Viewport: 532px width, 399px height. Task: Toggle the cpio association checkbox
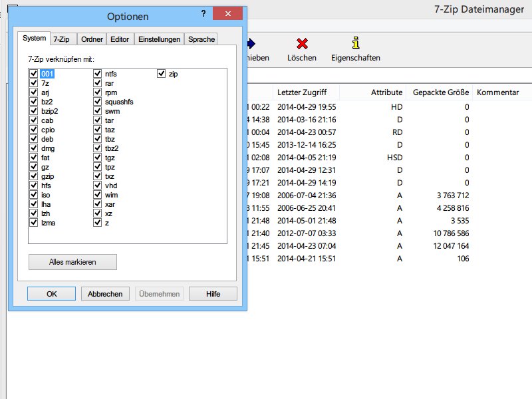34,130
